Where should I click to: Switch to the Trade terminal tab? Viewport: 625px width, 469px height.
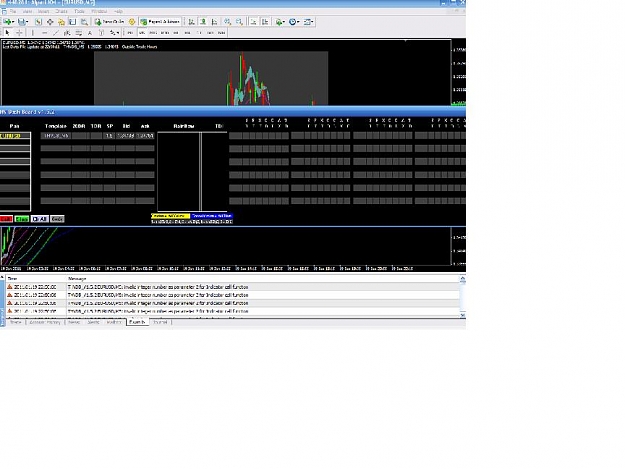click(16, 322)
